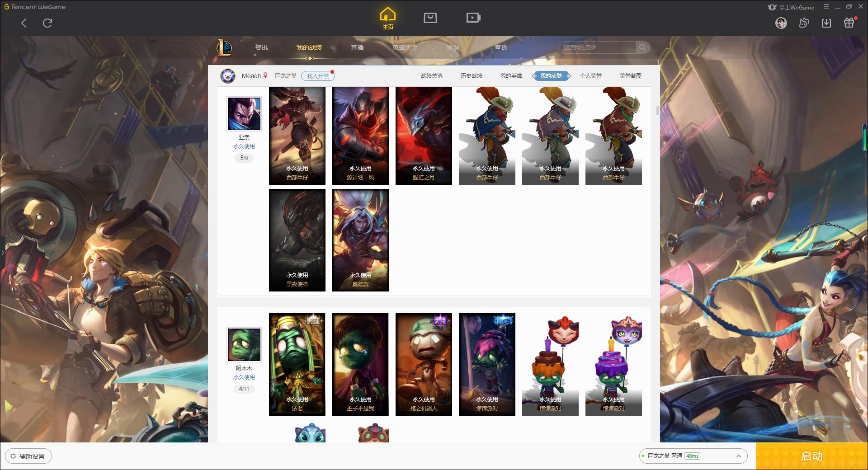Open the 奥德赛 skin card

point(360,240)
